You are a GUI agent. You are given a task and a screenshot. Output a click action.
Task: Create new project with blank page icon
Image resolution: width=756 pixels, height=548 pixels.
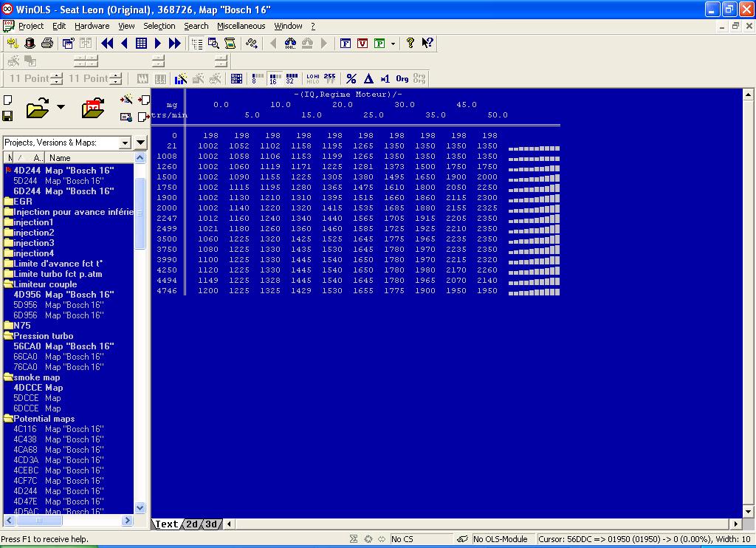[x=7, y=100]
